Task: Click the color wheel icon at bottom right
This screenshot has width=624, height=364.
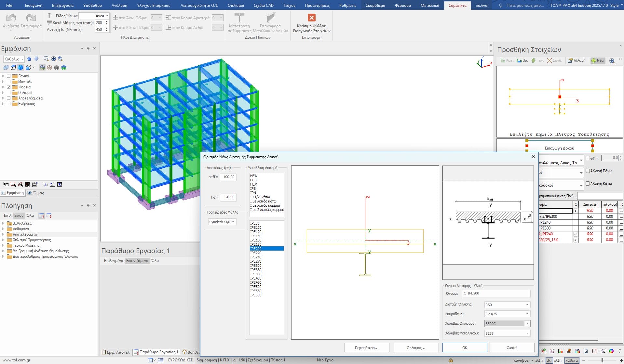Action: pyautogui.click(x=611, y=351)
